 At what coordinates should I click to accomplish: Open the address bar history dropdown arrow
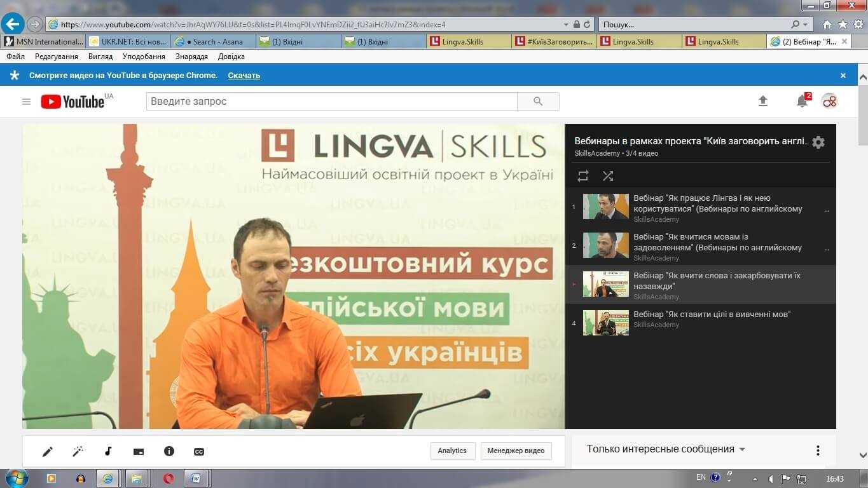point(566,25)
